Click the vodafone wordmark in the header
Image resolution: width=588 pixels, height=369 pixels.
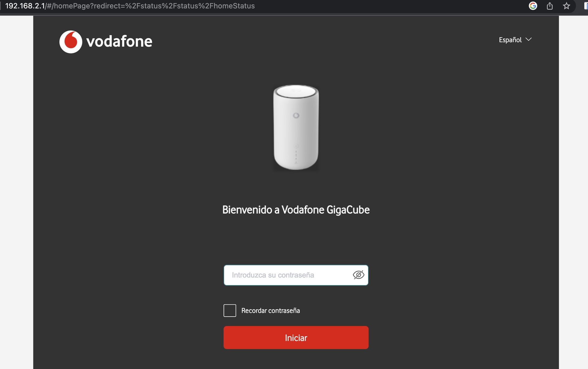(x=119, y=42)
